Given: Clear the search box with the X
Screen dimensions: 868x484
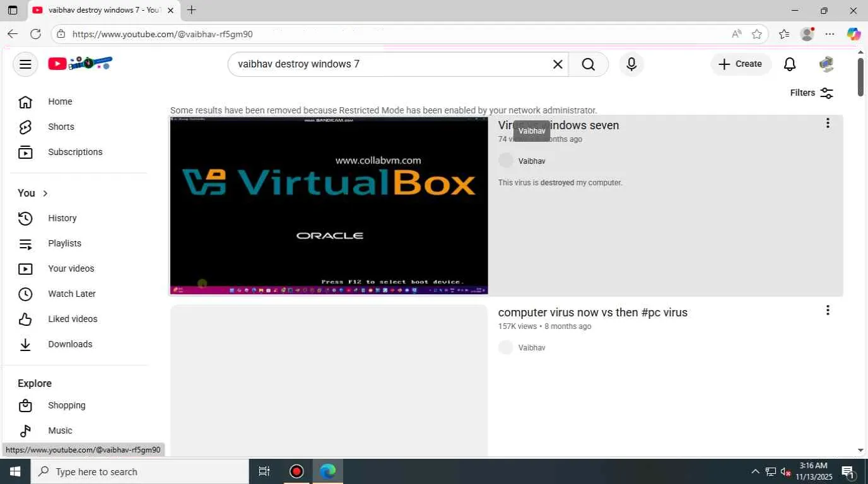Looking at the screenshot, I should click(x=558, y=64).
